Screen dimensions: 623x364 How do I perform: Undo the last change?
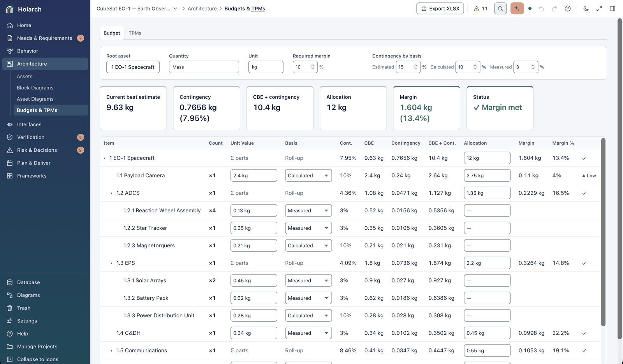click(x=541, y=9)
